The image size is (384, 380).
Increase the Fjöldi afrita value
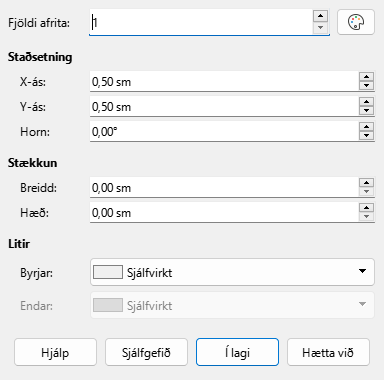(x=321, y=16)
